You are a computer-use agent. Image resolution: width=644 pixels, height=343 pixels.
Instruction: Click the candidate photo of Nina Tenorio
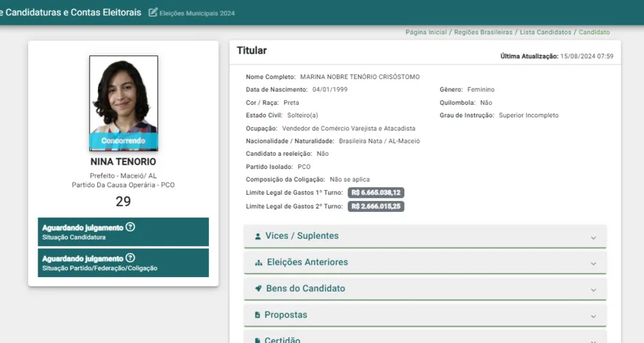(123, 96)
